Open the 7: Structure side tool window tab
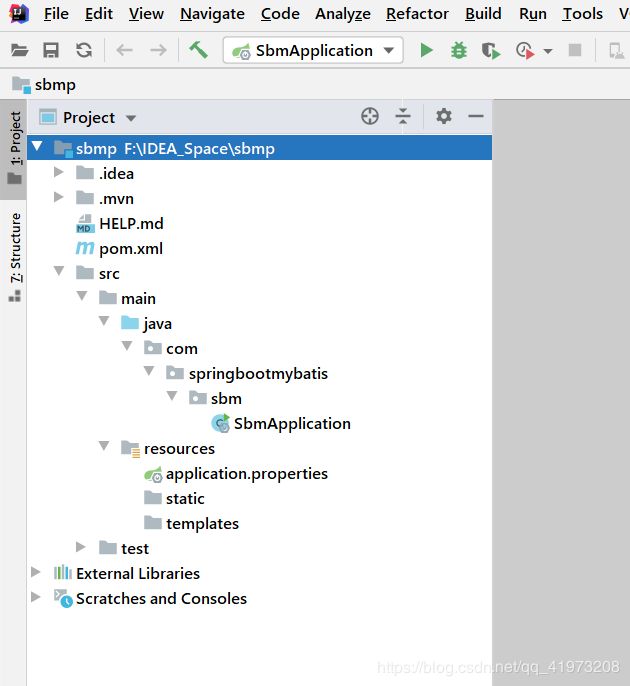This screenshot has height=686, width=630. click(14, 256)
